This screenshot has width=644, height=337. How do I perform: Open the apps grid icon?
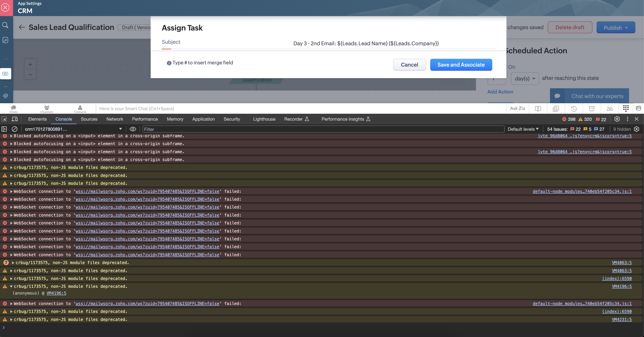(626, 108)
